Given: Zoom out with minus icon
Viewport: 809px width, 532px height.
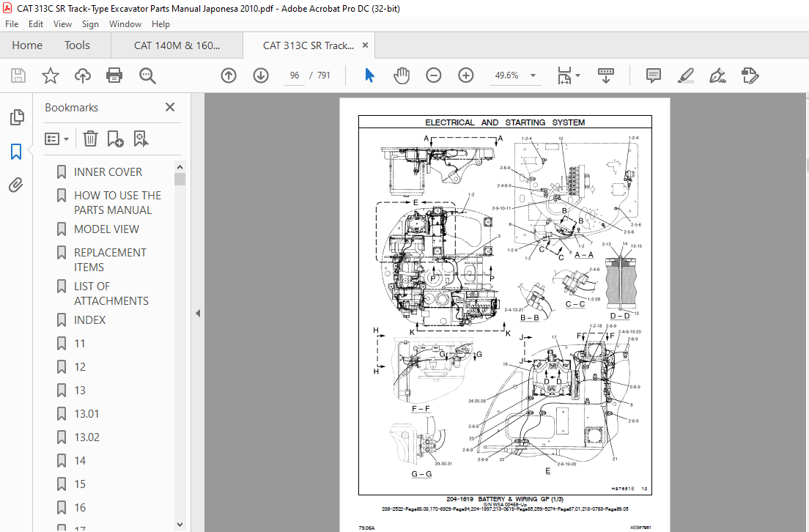Looking at the screenshot, I should (x=433, y=76).
